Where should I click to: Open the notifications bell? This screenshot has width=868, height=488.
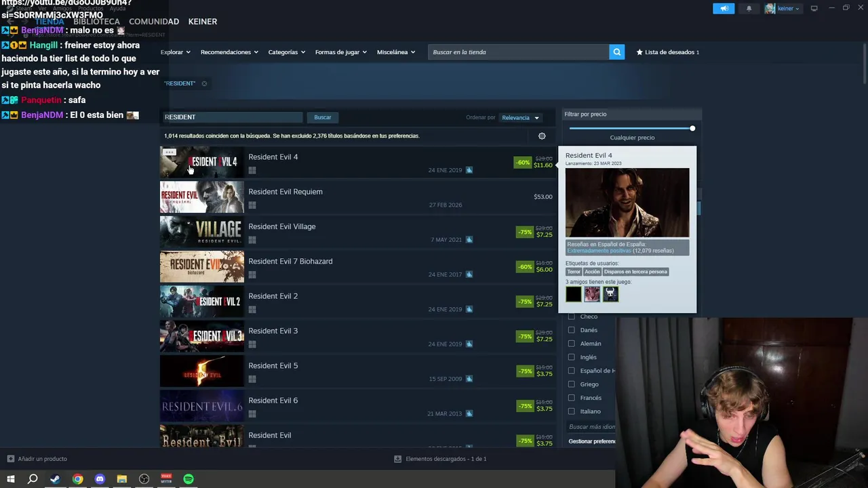pos(749,8)
